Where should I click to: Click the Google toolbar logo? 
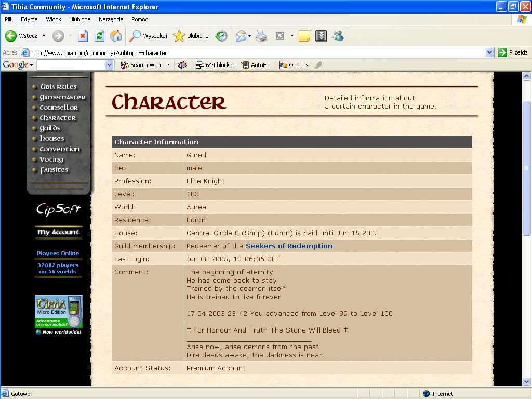click(x=16, y=65)
